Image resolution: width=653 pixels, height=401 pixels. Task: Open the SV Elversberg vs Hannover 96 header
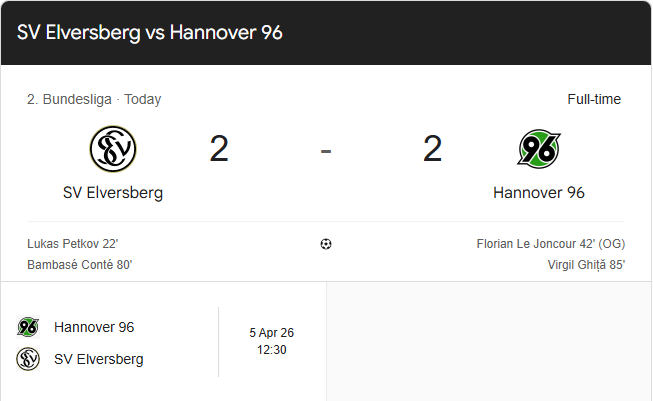tap(150, 32)
